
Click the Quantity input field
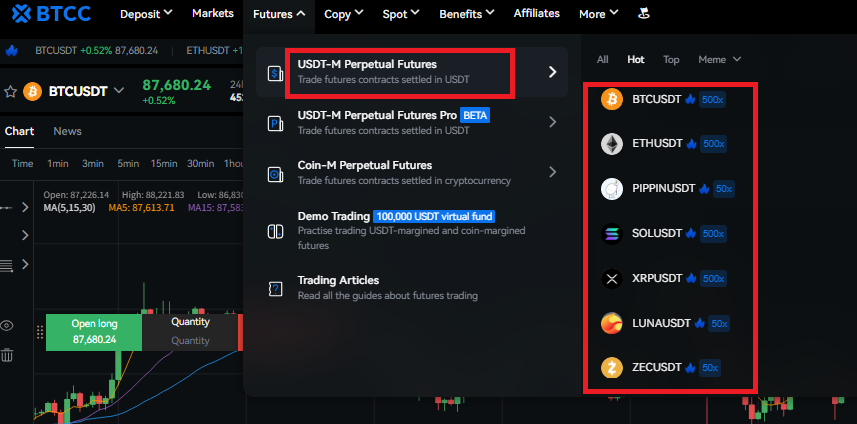(190, 341)
